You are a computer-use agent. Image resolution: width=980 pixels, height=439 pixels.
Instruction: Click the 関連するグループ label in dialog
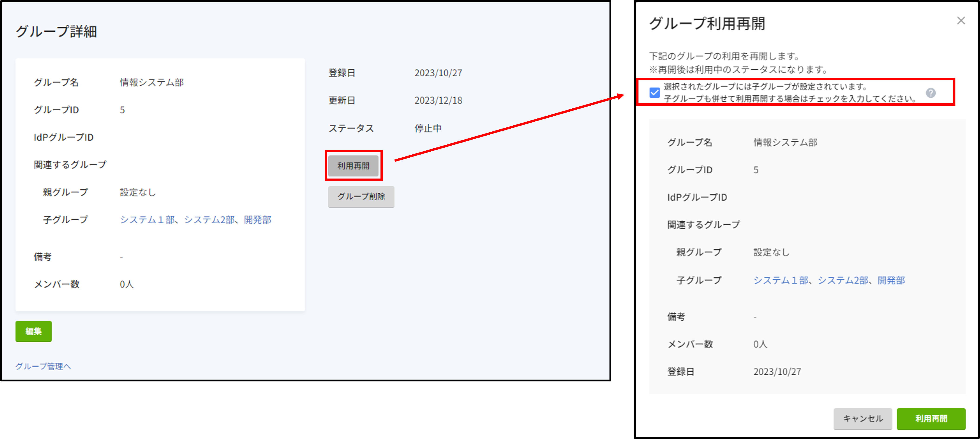point(703,225)
